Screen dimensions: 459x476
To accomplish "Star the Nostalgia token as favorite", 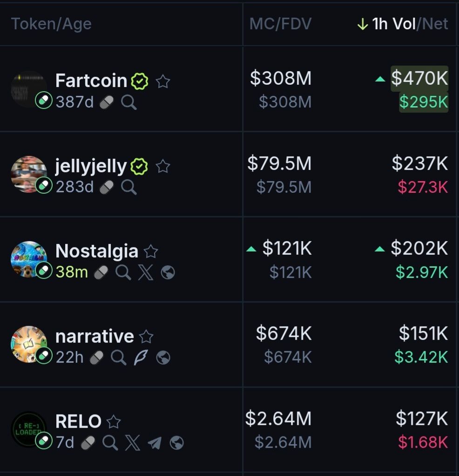I will pyautogui.click(x=151, y=252).
